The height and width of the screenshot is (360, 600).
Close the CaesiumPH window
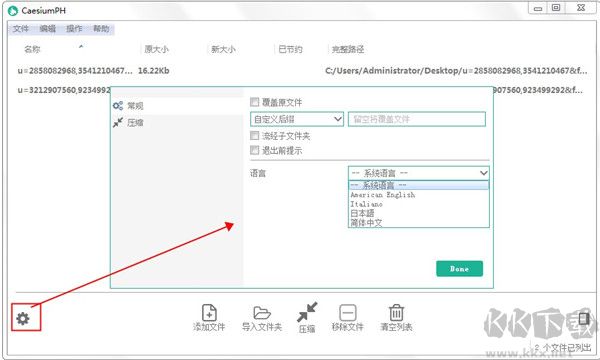point(581,8)
